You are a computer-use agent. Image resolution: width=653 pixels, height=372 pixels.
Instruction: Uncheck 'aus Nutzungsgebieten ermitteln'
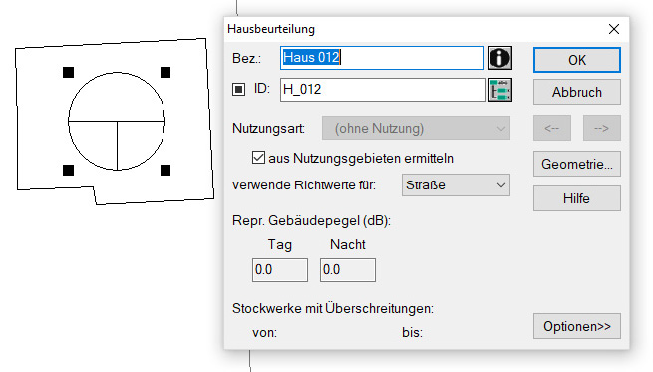258,158
